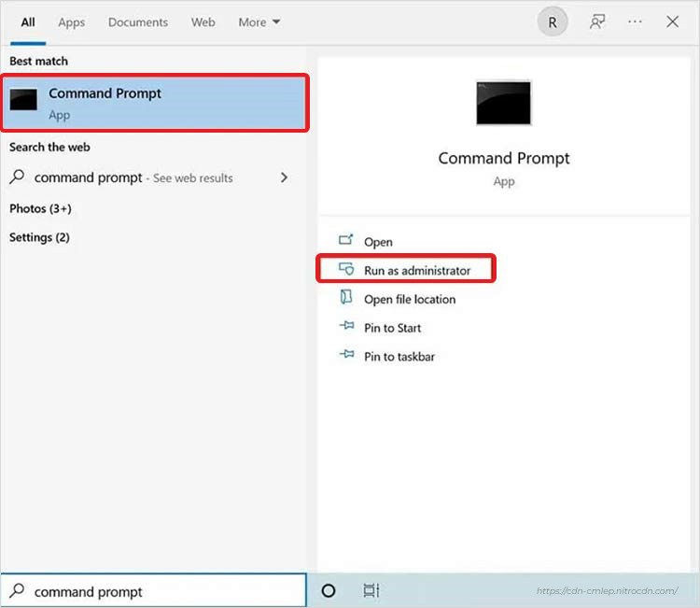700x608 pixels.
Task: Expand the command prompt web results arrow
Action: coord(284,177)
